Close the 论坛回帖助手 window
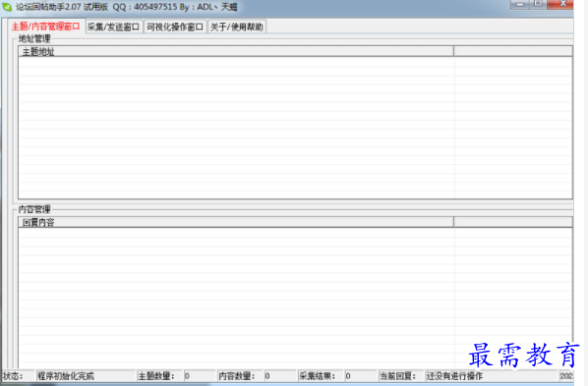The image size is (588, 386). pyautogui.click(x=561, y=4)
